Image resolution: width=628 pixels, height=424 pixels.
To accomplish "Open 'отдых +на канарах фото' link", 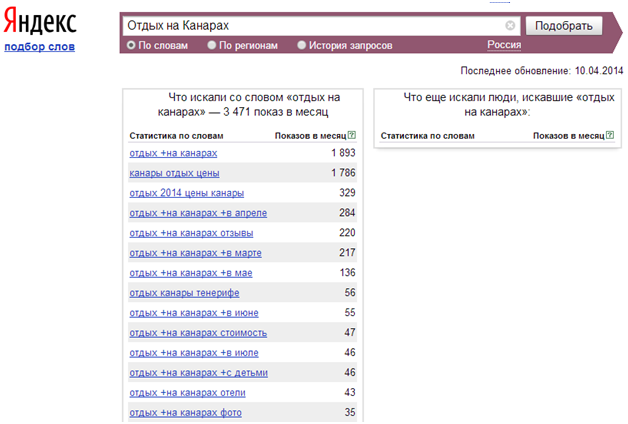I will point(185,413).
